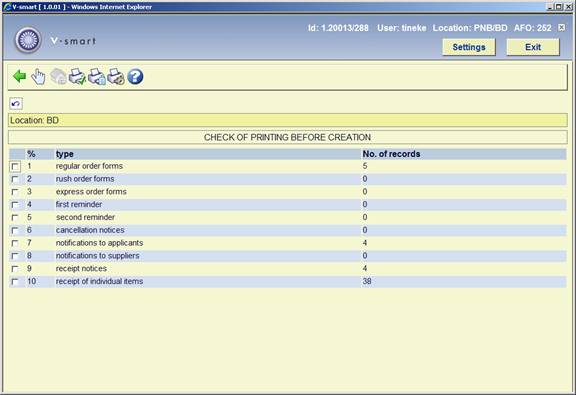Screen dimensions: 576x395
Task: Select 'notifications to suppliers' row text
Action: 97,256
